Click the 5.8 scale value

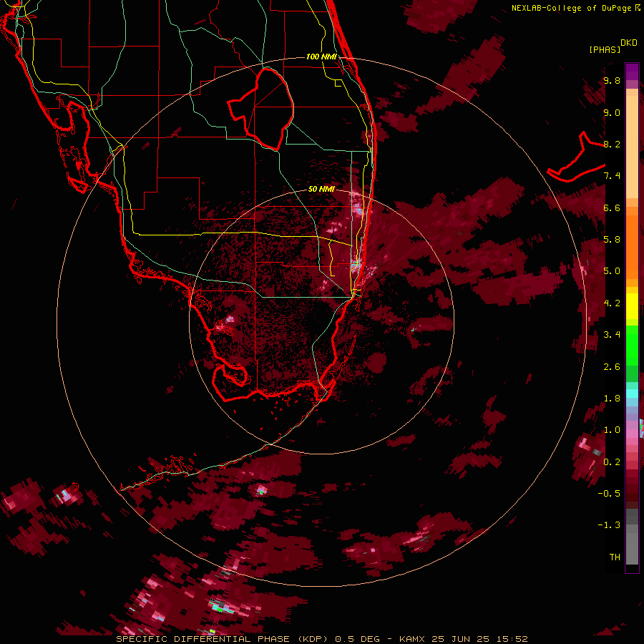[x=612, y=240]
